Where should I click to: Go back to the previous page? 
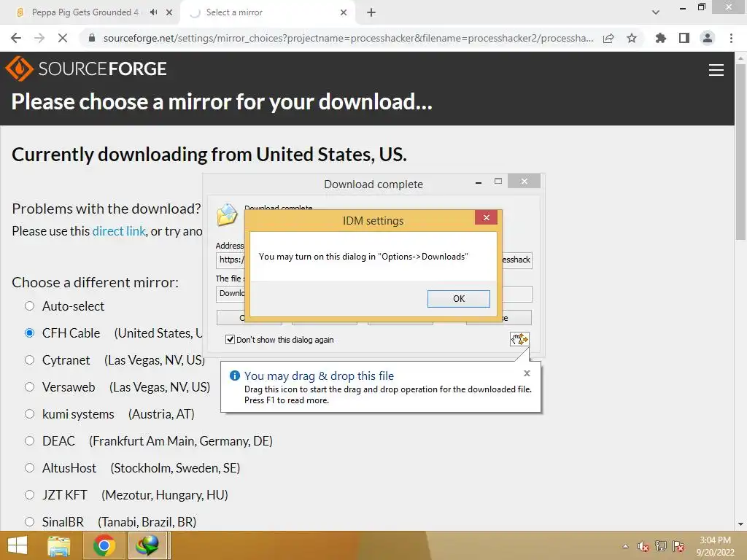tap(16, 38)
